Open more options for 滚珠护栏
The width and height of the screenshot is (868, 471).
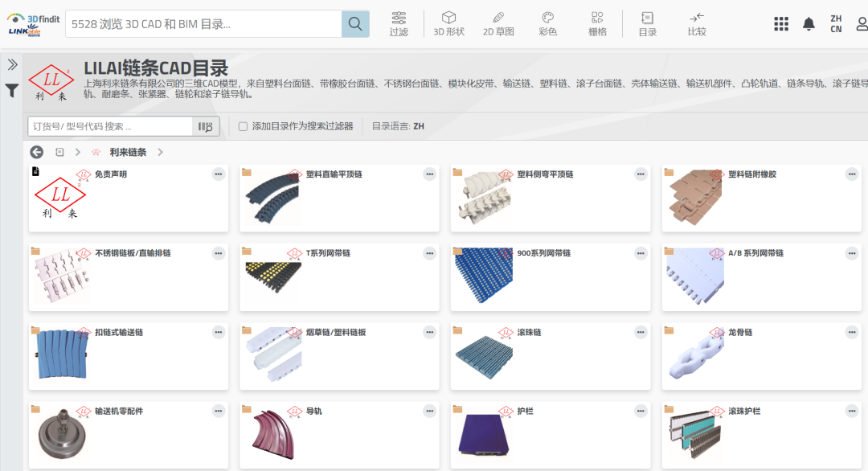click(852, 412)
